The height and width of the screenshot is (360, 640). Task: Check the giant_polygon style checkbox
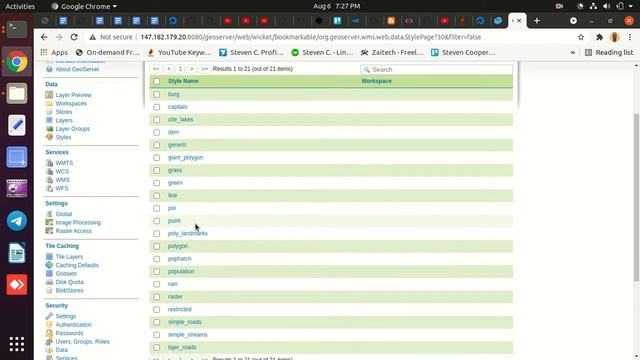coord(157,158)
